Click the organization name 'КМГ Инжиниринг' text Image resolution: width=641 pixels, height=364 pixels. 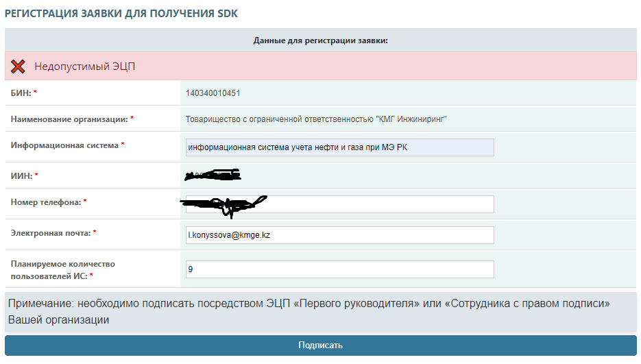pyautogui.click(x=316, y=119)
